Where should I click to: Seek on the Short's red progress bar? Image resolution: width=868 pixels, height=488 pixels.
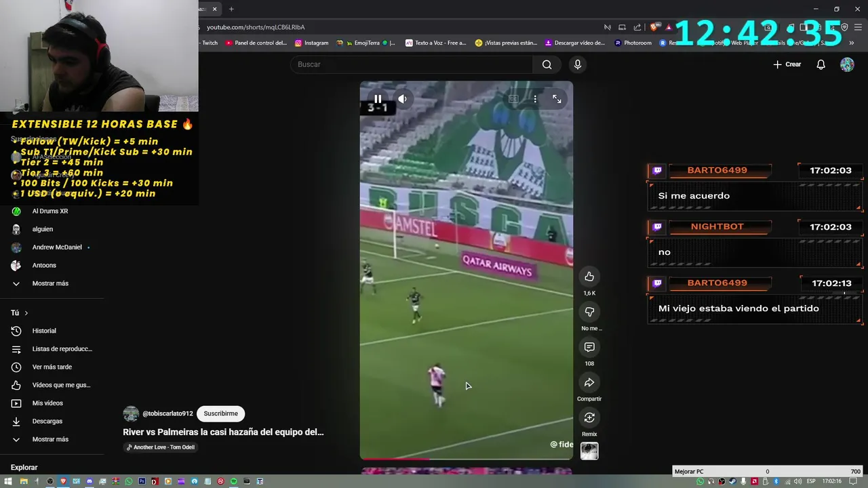[466, 460]
